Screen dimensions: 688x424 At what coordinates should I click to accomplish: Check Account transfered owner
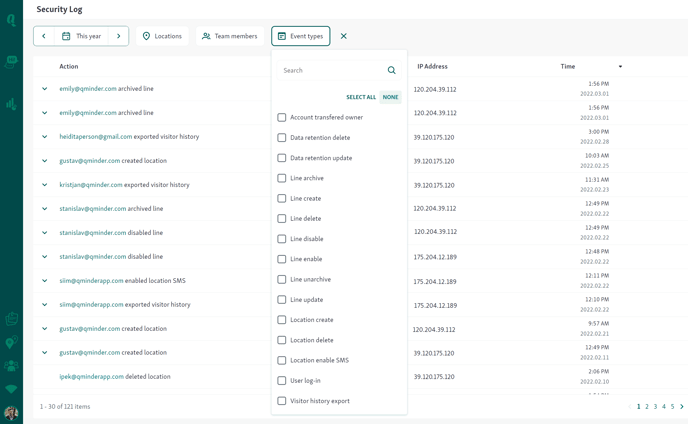tap(282, 117)
